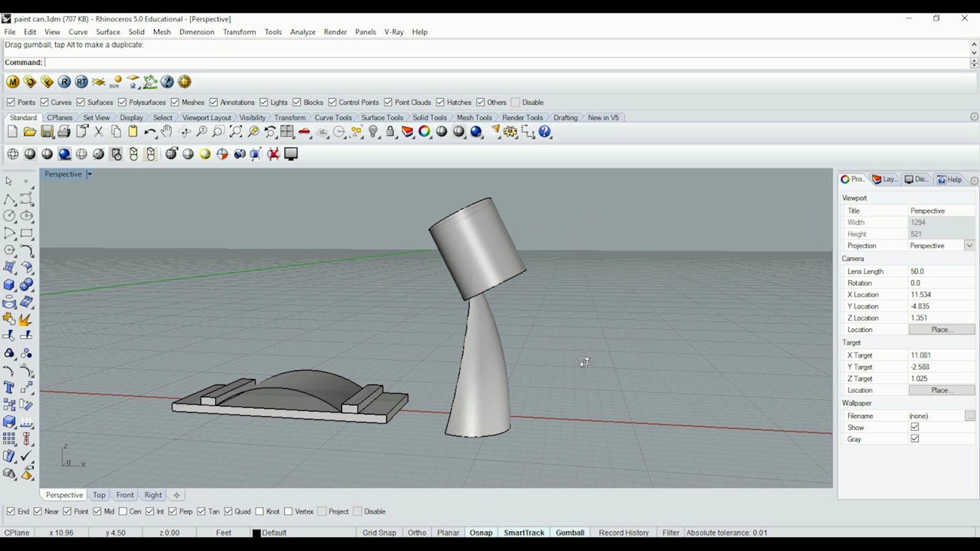Select the Scissors cut tool icon
The image size is (980, 551).
click(99, 132)
